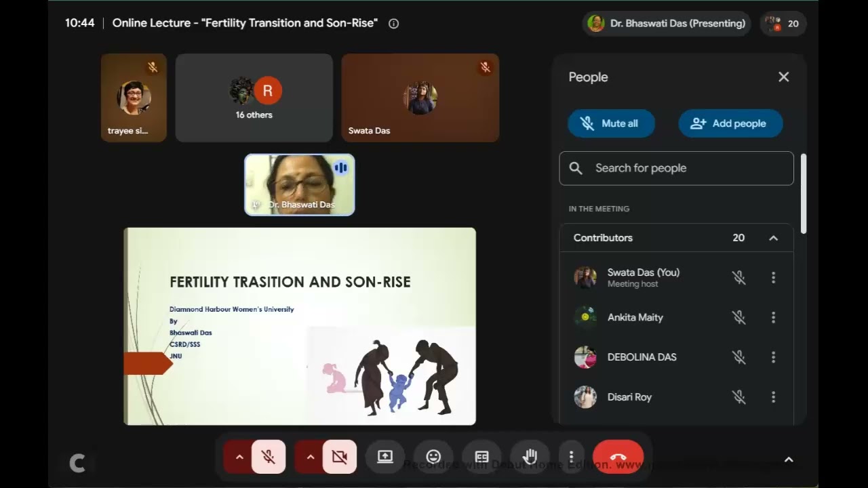Image resolution: width=868 pixels, height=488 pixels.
Task: Click Swata Das avatar in list
Action: click(x=585, y=277)
